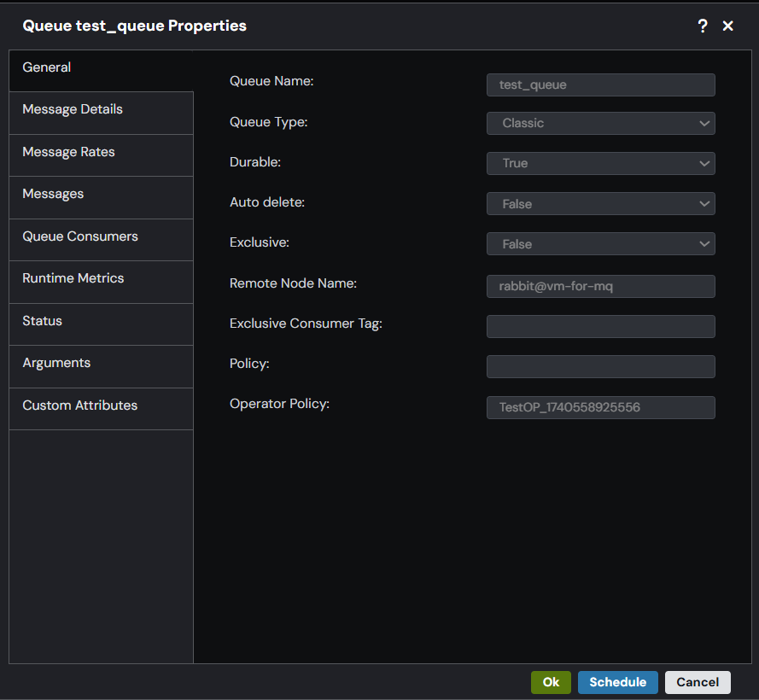Select the General tab

[101, 67]
